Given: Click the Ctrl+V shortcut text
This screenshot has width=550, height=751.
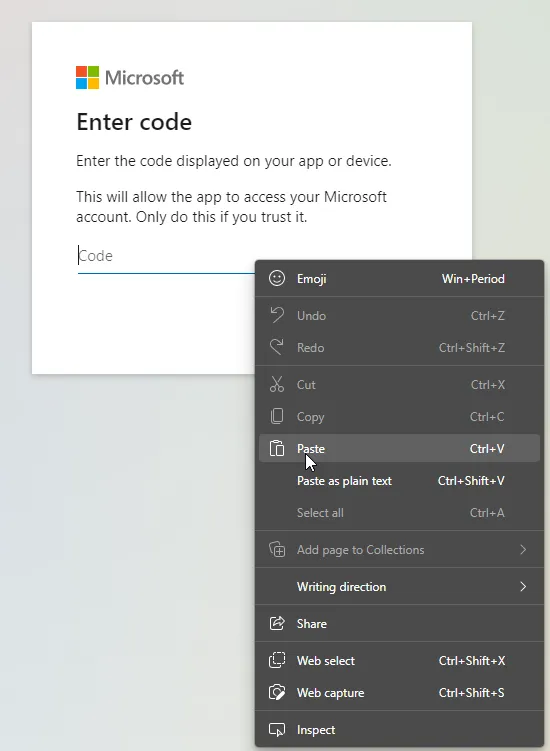Looking at the screenshot, I should pos(487,448).
